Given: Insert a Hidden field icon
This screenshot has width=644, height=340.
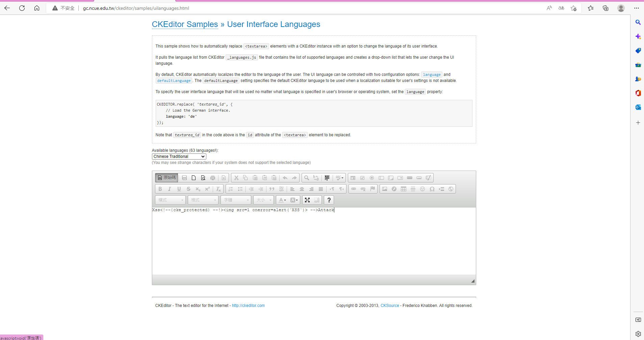Looking at the screenshot, I should (x=429, y=178).
